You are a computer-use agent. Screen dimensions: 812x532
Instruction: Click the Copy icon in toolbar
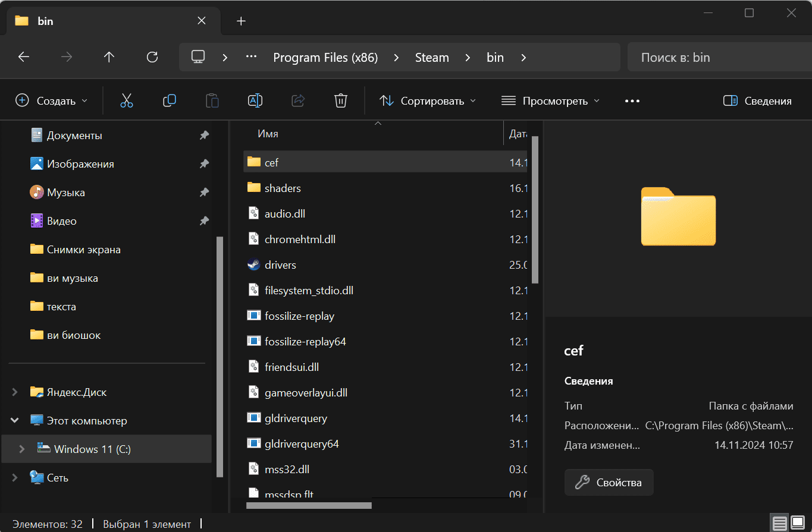(170, 100)
